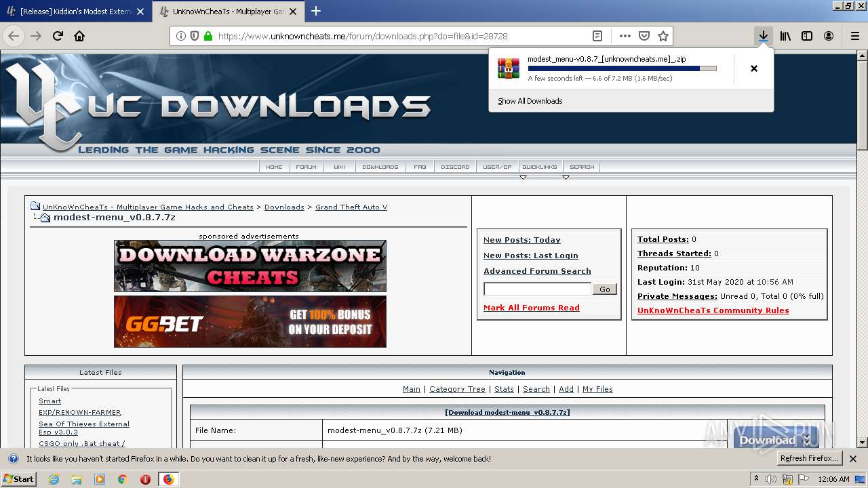Click the breadcrumb folder icon
The height and width of the screenshot is (488, 868).
[35, 206]
